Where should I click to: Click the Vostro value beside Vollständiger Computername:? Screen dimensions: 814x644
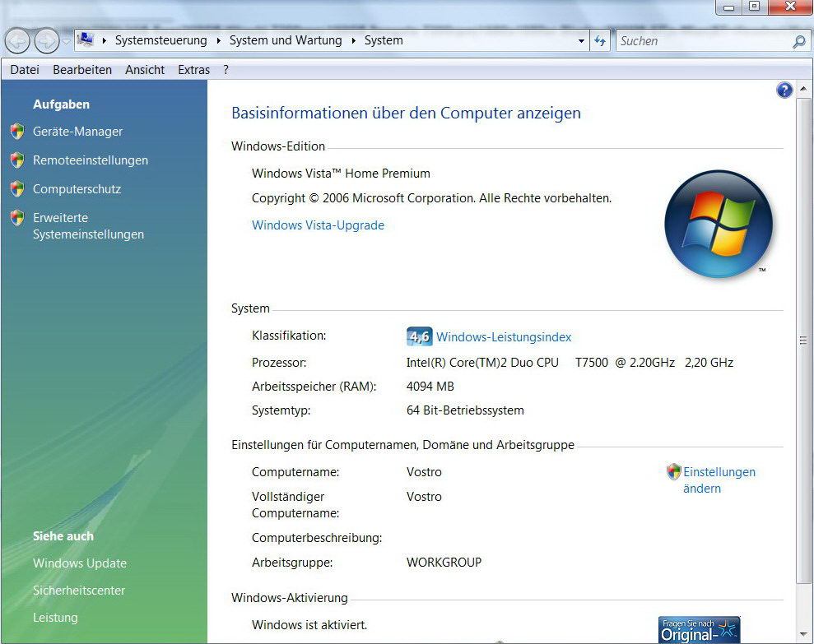point(424,497)
